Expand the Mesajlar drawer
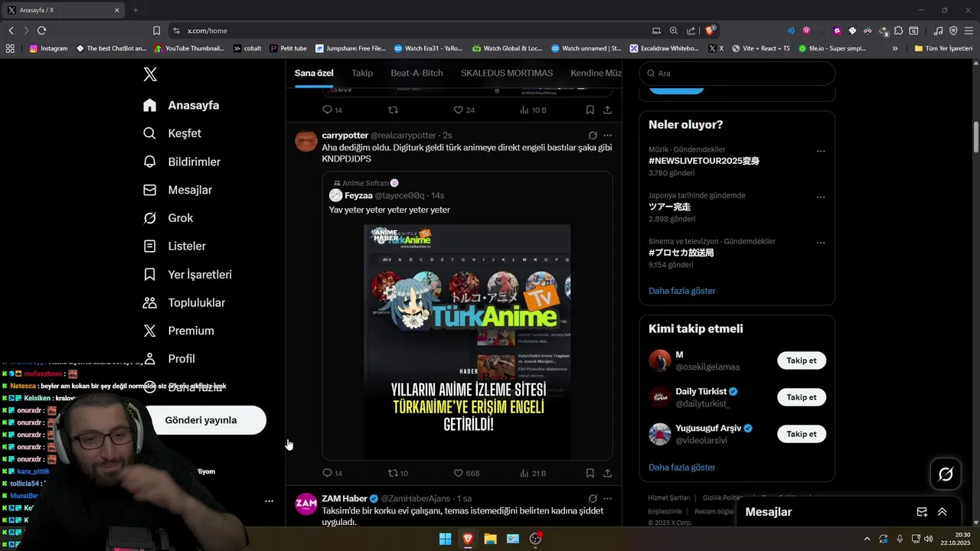Image resolution: width=980 pixels, height=551 pixels. [942, 512]
